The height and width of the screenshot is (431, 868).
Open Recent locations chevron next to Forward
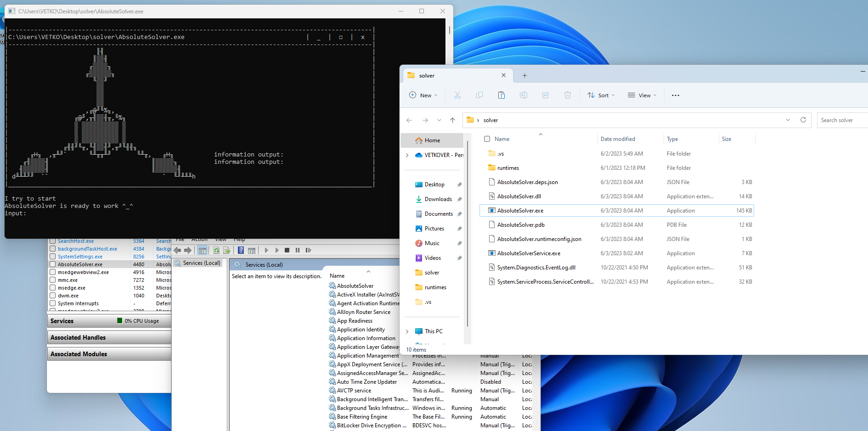pos(439,120)
